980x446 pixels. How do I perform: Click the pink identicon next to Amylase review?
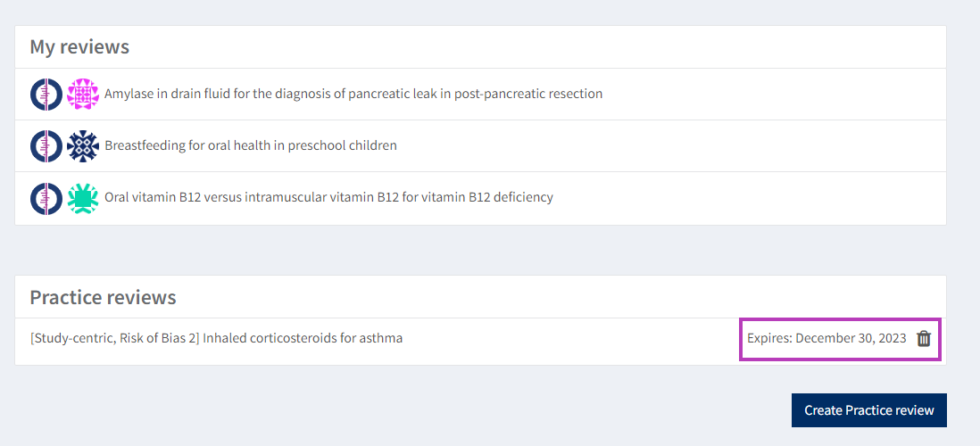(x=83, y=95)
